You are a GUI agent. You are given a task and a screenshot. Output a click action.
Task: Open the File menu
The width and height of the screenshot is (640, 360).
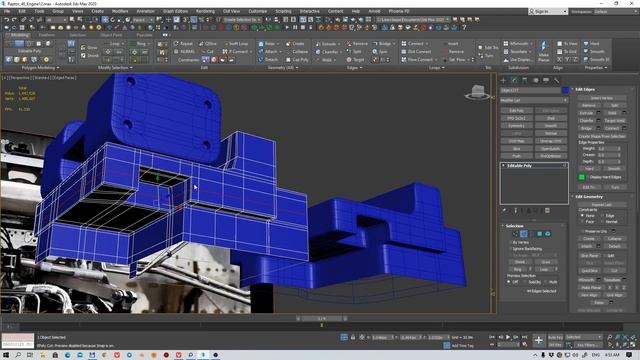[x=7, y=11]
